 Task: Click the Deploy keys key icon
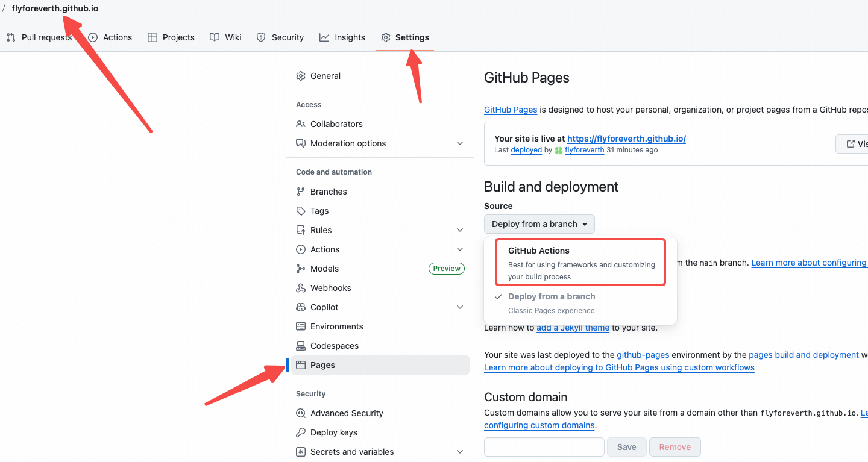(x=301, y=432)
